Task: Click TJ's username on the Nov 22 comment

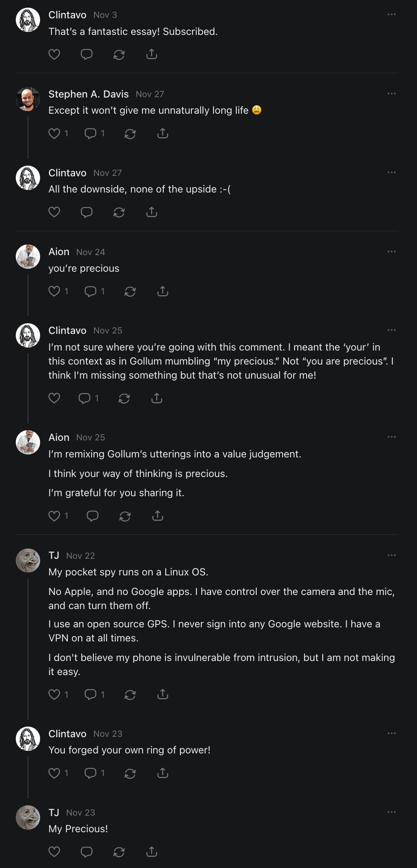Action: [54, 555]
